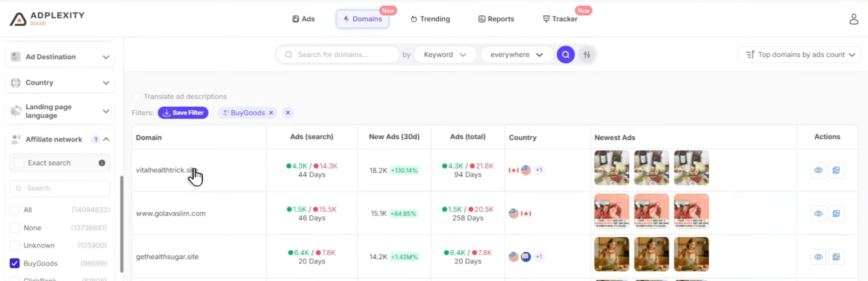This screenshot has width=868, height=281.
Task: Open Top domains by ads count sorting
Action: pos(799,55)
